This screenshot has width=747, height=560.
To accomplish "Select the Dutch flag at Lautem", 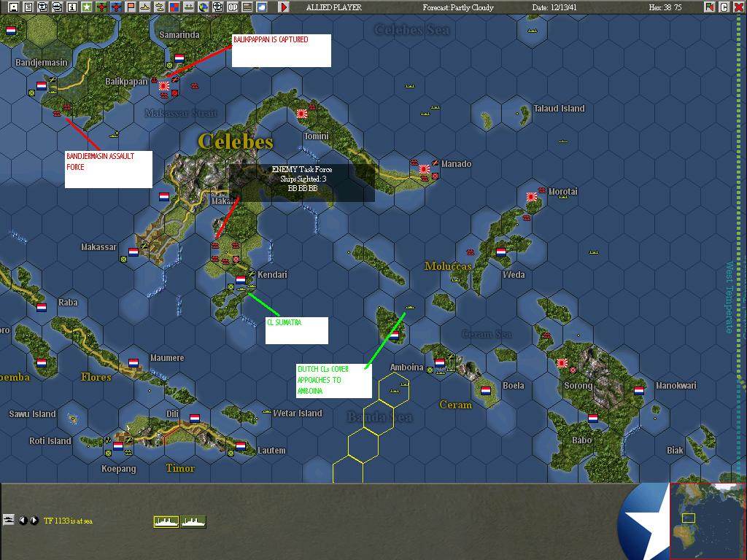I will pyautogui.click(x=241, y=446).
